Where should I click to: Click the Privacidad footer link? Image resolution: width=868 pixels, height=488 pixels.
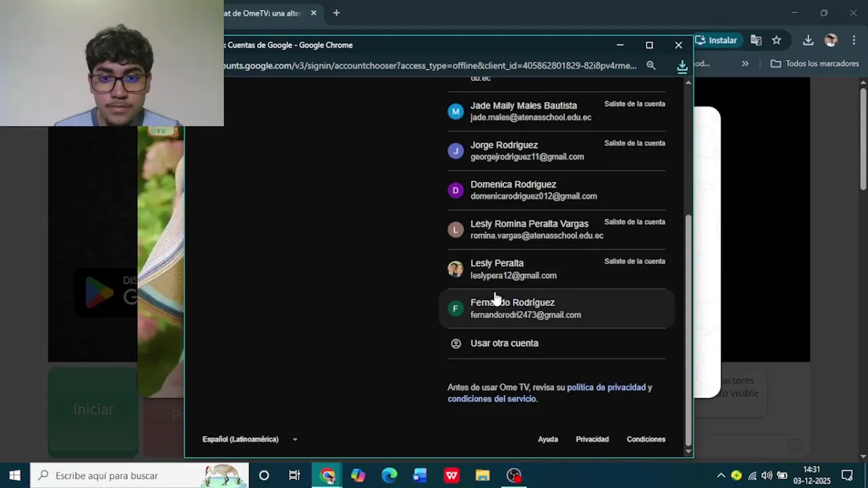(x=592, y=439)
